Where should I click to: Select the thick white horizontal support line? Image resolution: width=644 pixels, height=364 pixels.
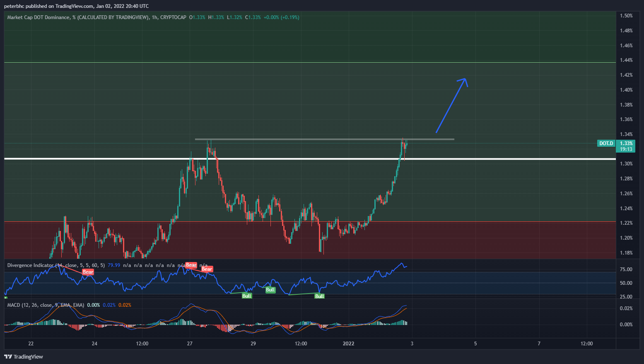coord(310,159)
